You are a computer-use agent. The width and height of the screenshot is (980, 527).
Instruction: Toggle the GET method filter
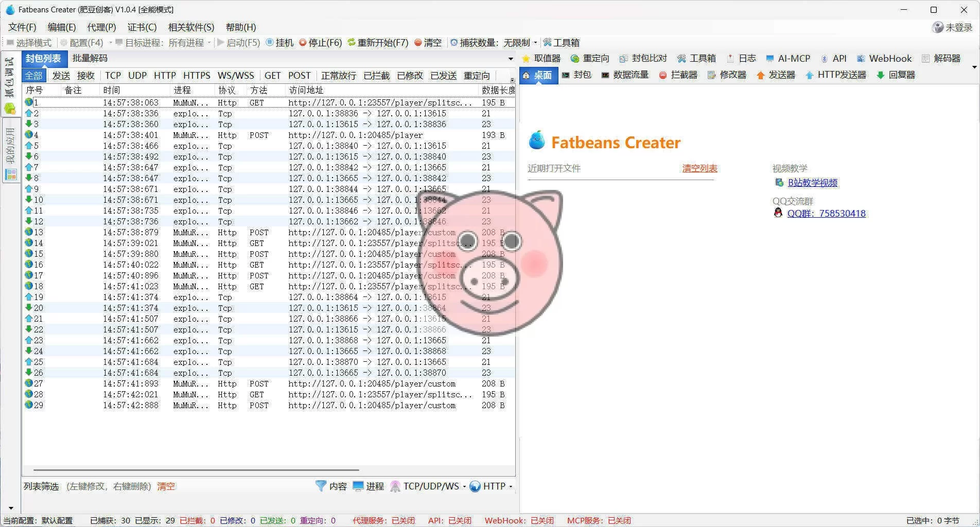pyautogui.click(x=272, y=76)
